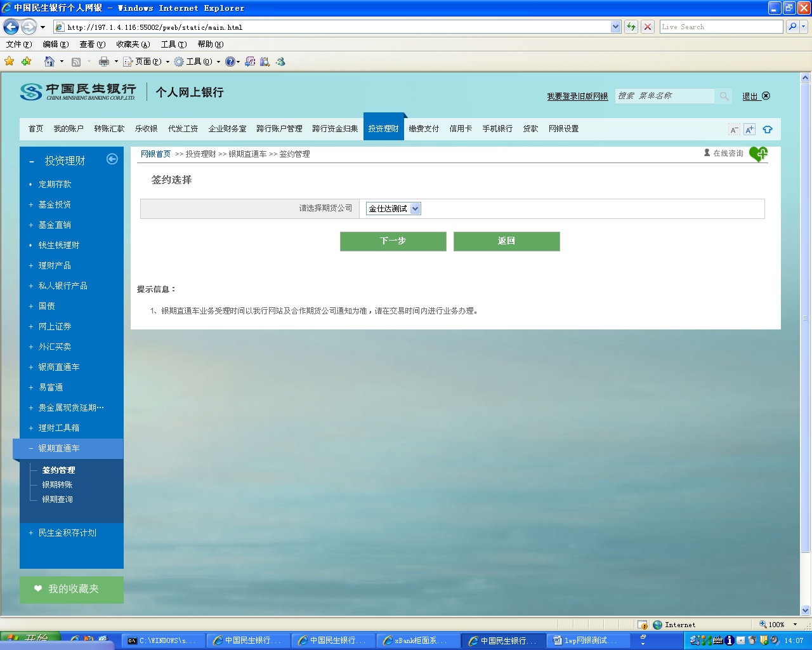Open the futures company dropdown

(x=415, y=209)
